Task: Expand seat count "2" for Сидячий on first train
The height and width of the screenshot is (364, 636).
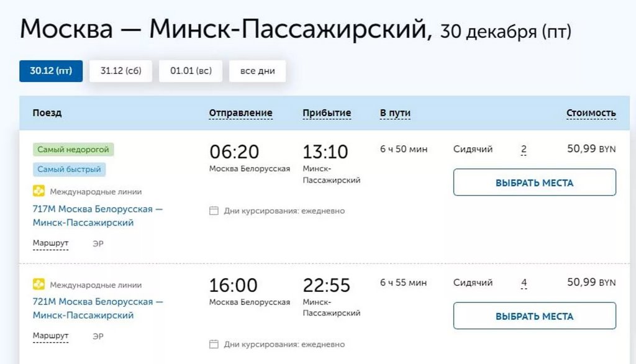Action: (524, 149)
